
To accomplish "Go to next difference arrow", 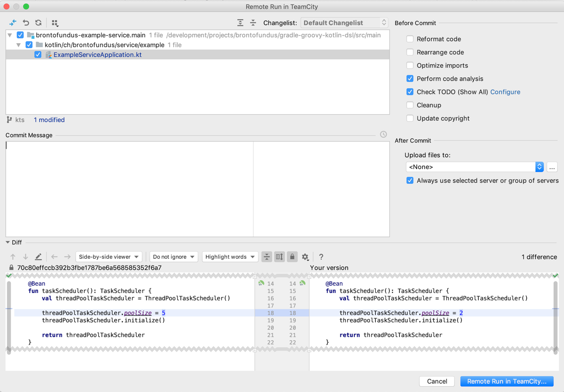I will (26, 257).
